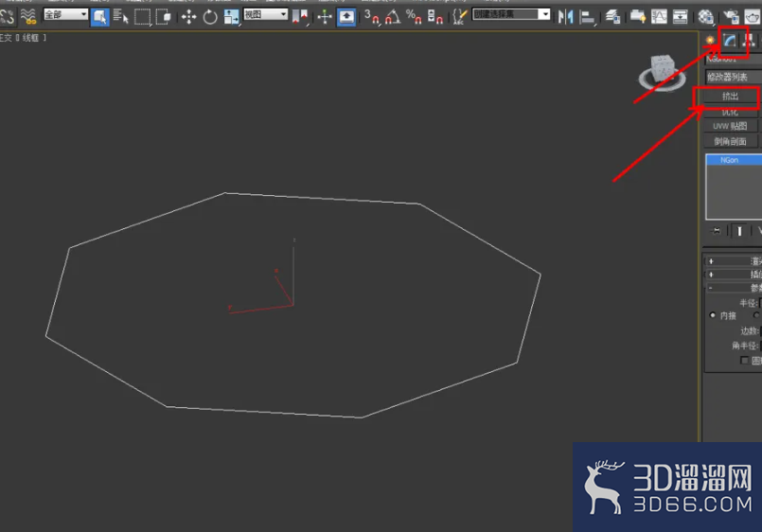
Task: Open the Curve Editor
Action: (x=659, y=17)
